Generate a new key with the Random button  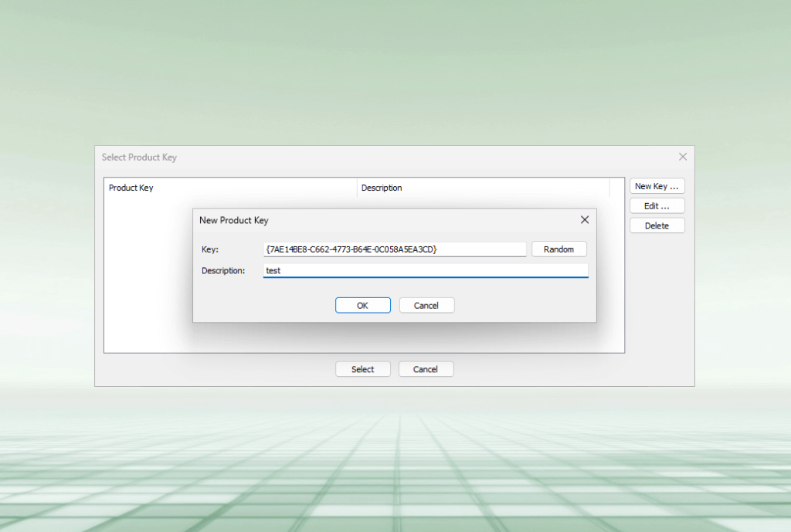coord(558,249)
